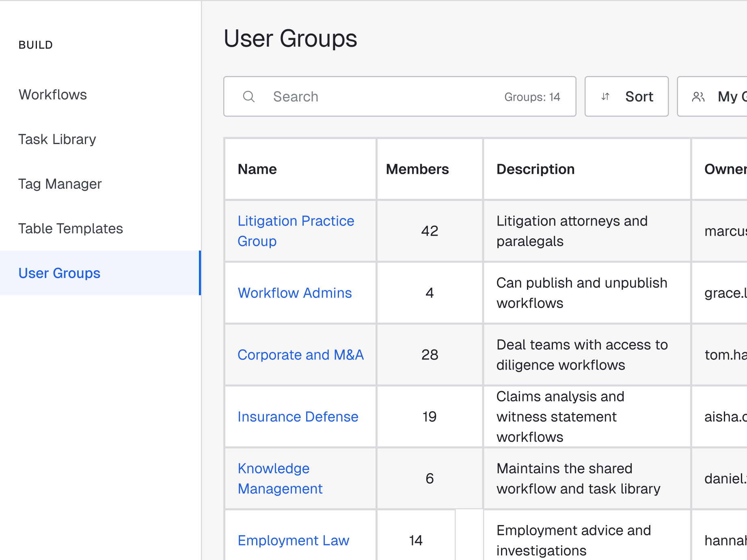Click the BUILD section label
This screenshot has height=560, width=747.
click(36, 45)
